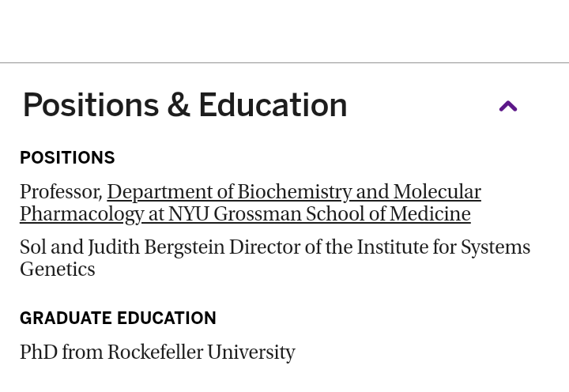Click the ampersand in the section heading
Viewport: 569px width, 392px height.
(x=179, y=106)
